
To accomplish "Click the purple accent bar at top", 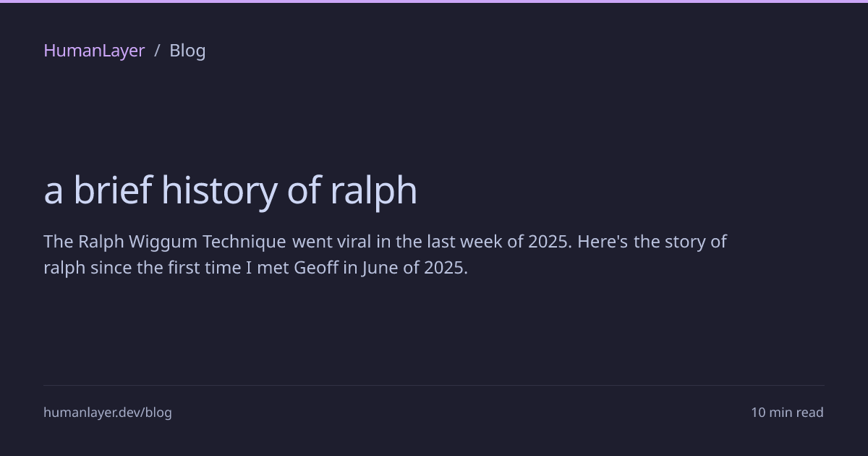I will 434,1.
